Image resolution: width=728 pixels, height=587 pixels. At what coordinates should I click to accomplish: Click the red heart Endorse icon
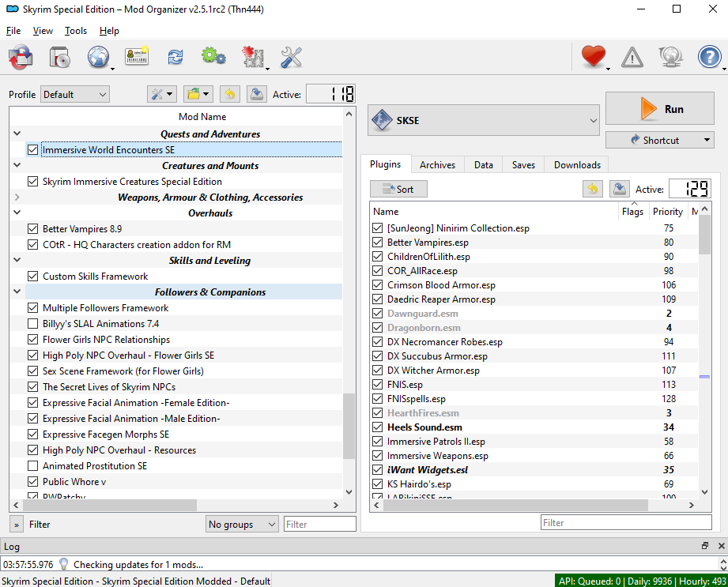pyautogui.click(x=593, y=57)
